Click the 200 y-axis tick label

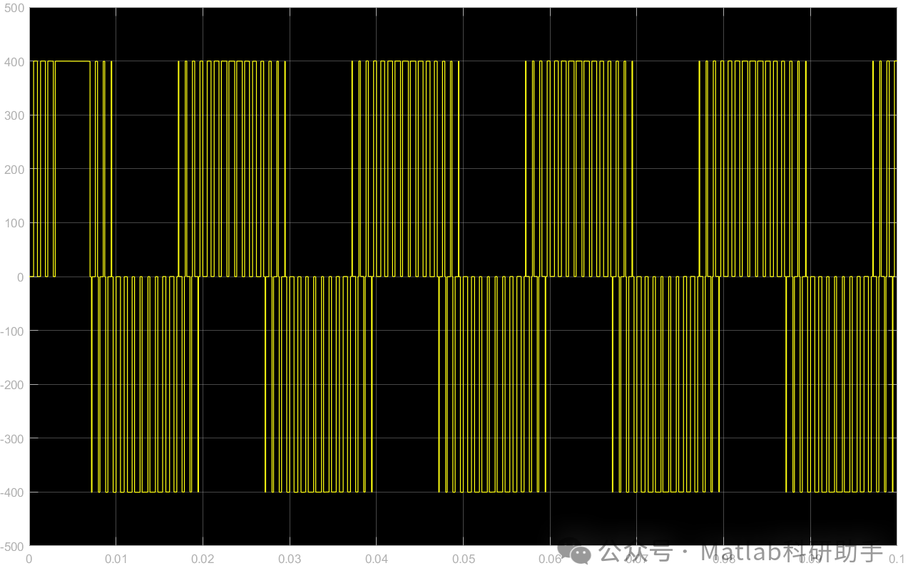[14, 170]
